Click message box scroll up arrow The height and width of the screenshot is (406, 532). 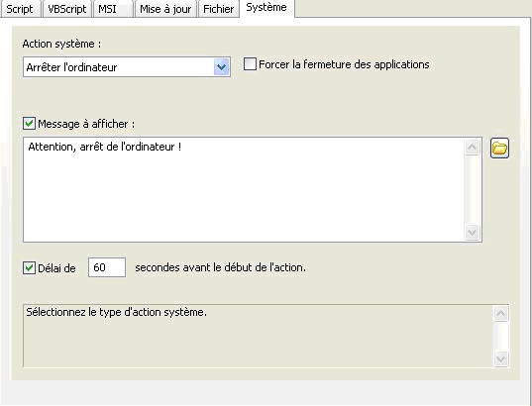pyautogui.click(x=473, y=147)
